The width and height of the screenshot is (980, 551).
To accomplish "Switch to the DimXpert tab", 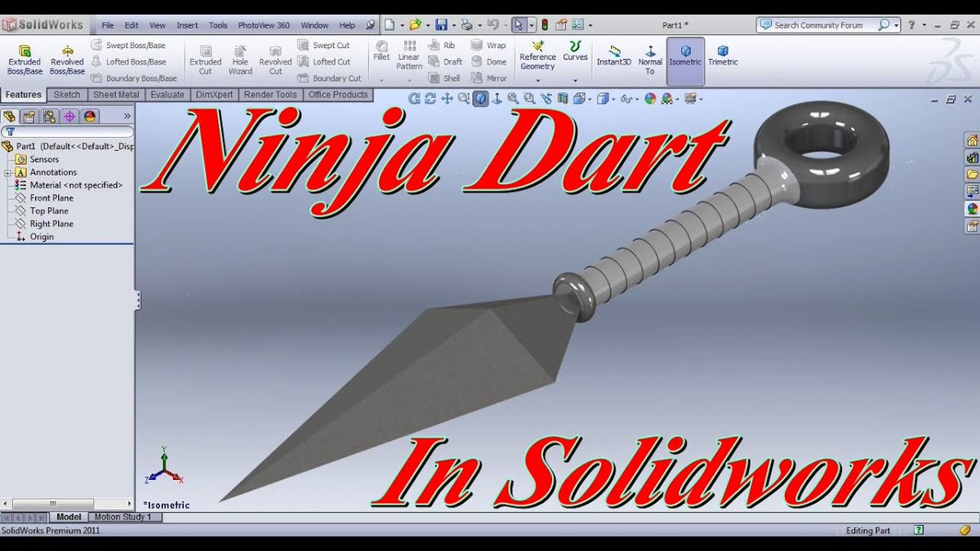I will (x=215, y=95).
